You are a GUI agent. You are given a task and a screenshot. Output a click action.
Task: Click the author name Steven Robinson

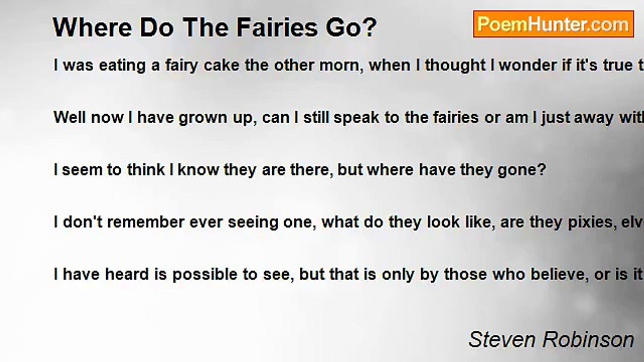click(551, 340)
